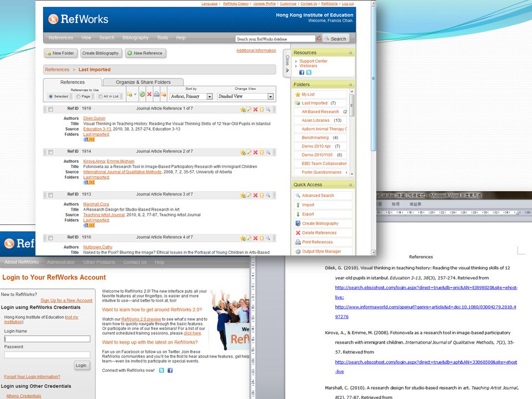Click the Facebook icon in Resources panel
Image resolution: width=532 pixels, height=399 pixels.
point(301,73)
